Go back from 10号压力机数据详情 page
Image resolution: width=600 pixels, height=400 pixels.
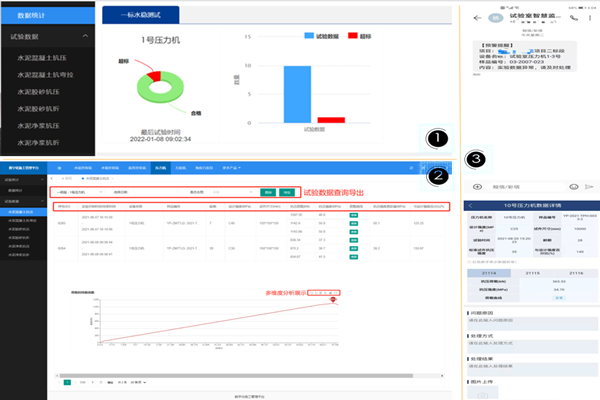click(x=470, y=206)
